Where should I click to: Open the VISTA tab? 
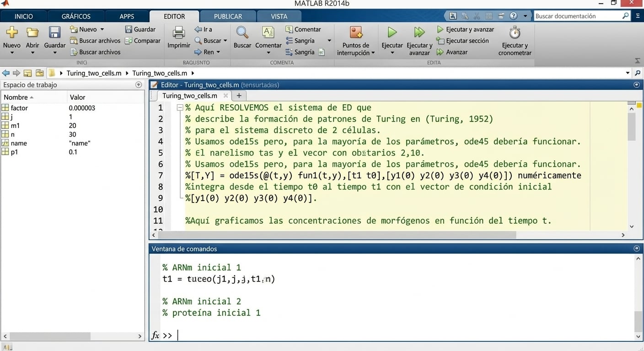[x=279, y=16]
